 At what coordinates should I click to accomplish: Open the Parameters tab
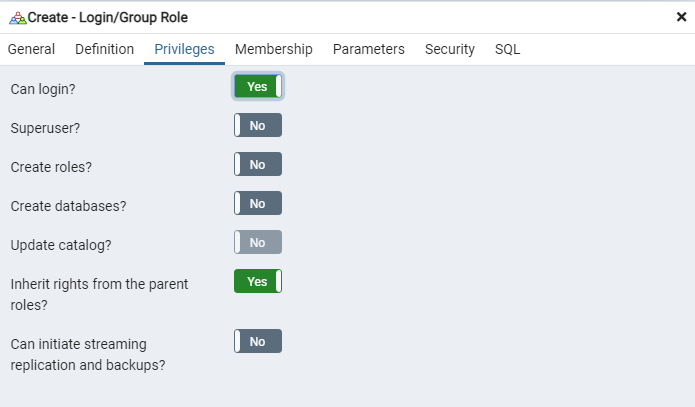click(x=368, y=49)
